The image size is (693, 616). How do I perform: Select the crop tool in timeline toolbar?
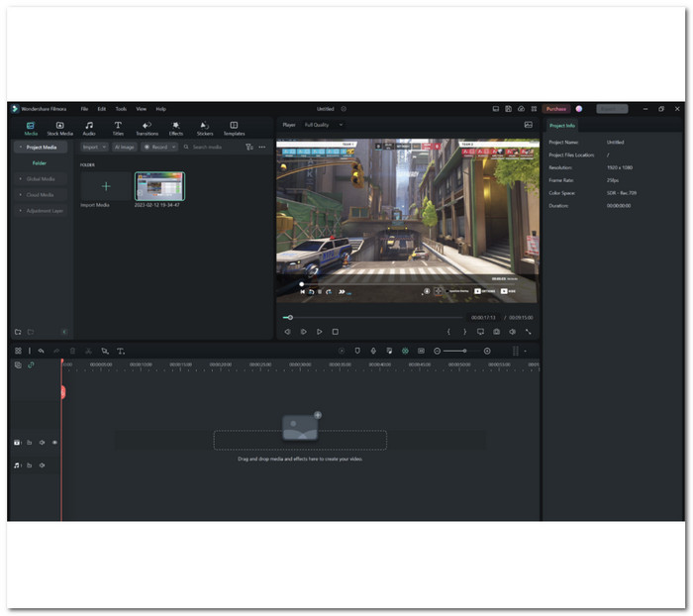pos(105,351)
